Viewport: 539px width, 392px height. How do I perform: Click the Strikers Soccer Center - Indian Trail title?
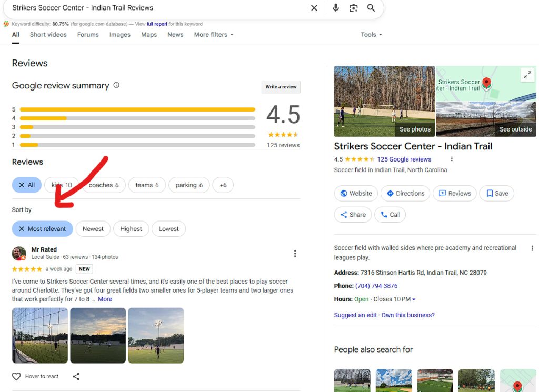click(413, 146)
